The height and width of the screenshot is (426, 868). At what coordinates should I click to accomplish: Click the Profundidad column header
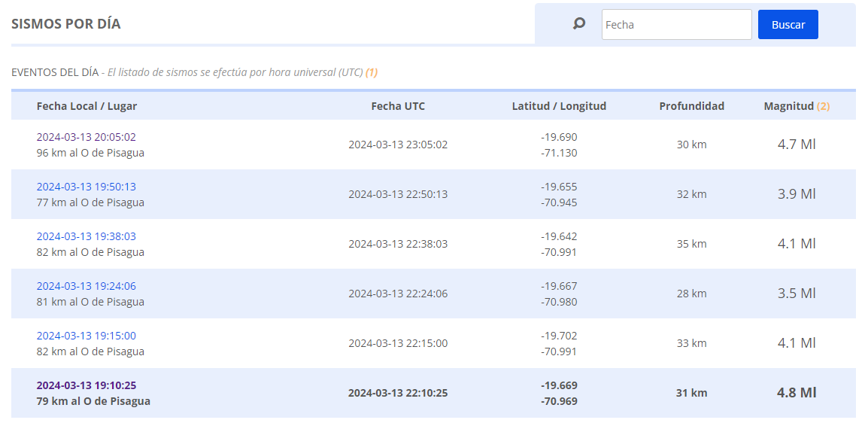pos(691,106)
